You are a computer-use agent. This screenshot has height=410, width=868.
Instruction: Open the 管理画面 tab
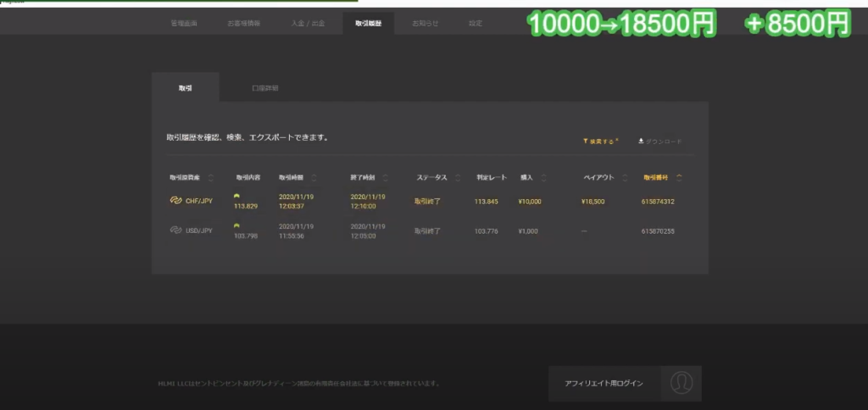point(184,23)
